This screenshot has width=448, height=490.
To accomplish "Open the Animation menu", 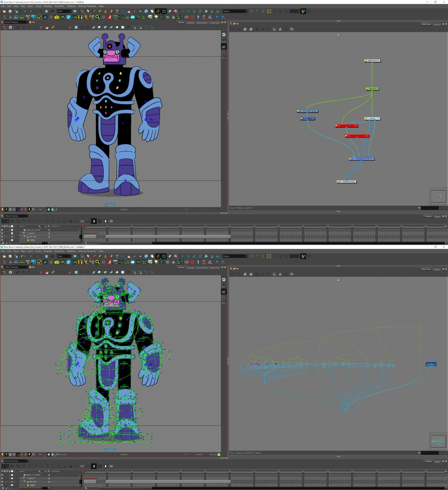I will pyautogui.click(x=59, y=6).
